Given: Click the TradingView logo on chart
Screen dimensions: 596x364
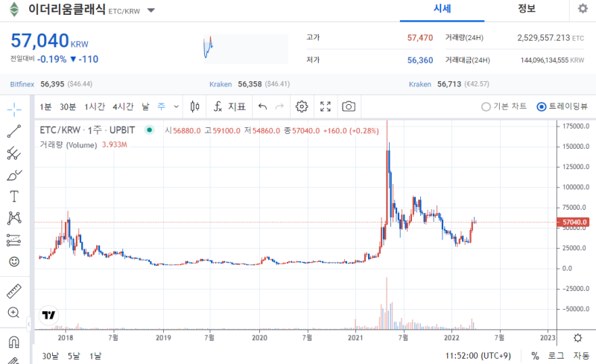Looking at the screenshot, I should 49,315.
